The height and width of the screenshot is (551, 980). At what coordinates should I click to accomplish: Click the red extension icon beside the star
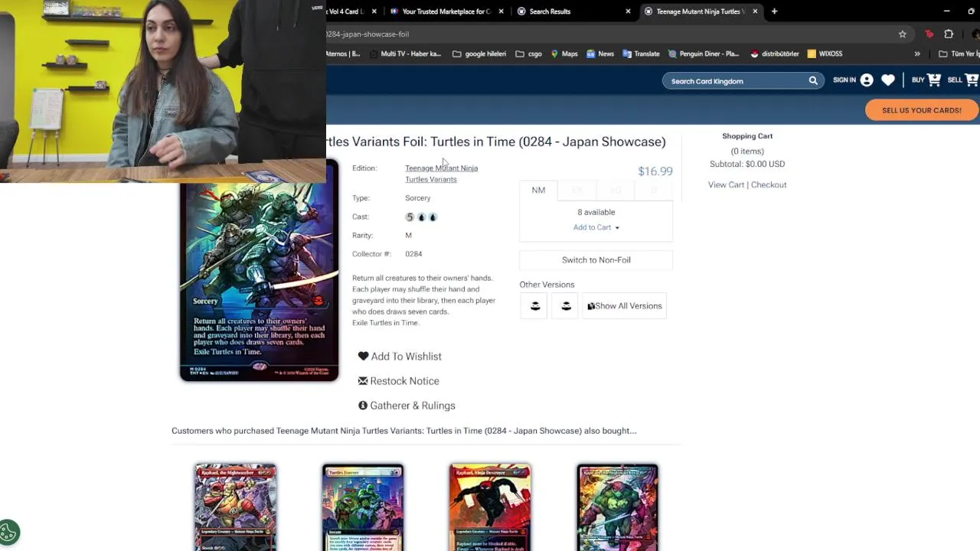click(929, 34)
